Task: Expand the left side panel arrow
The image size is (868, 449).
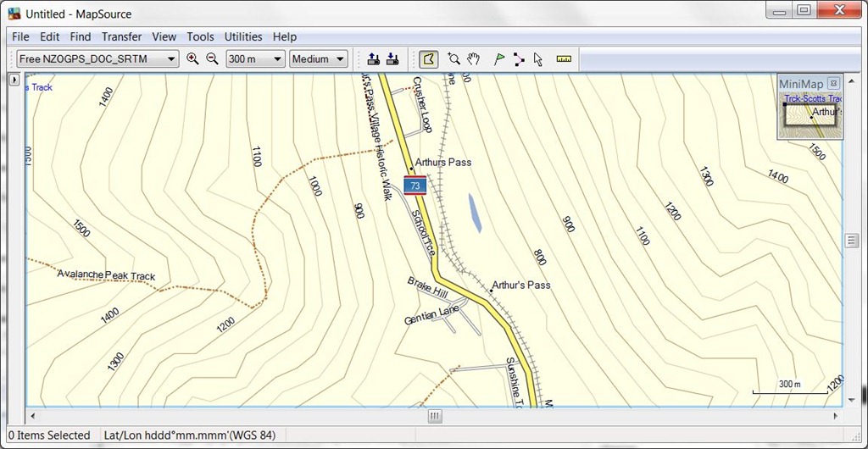Action: click(x=14, y=80)
